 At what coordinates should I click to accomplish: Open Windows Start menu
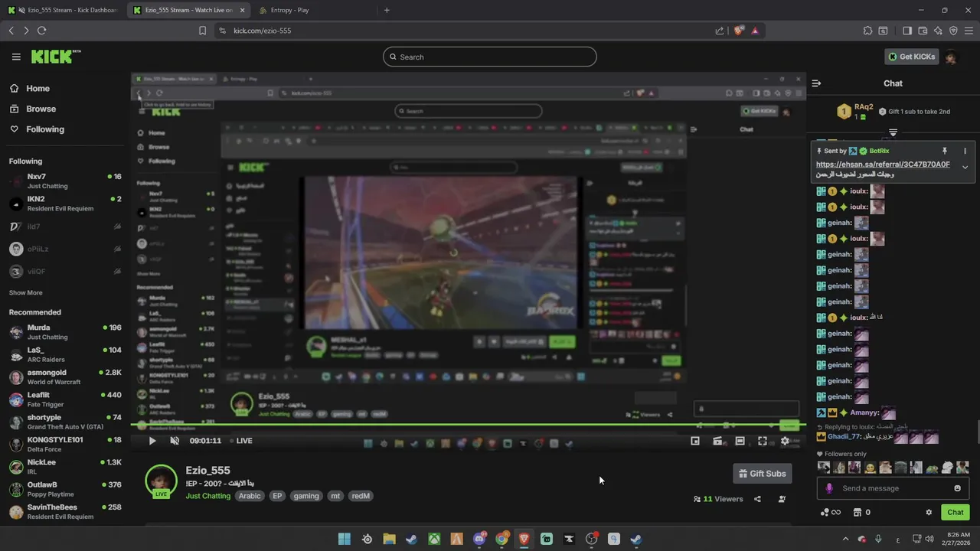point(345,539)
